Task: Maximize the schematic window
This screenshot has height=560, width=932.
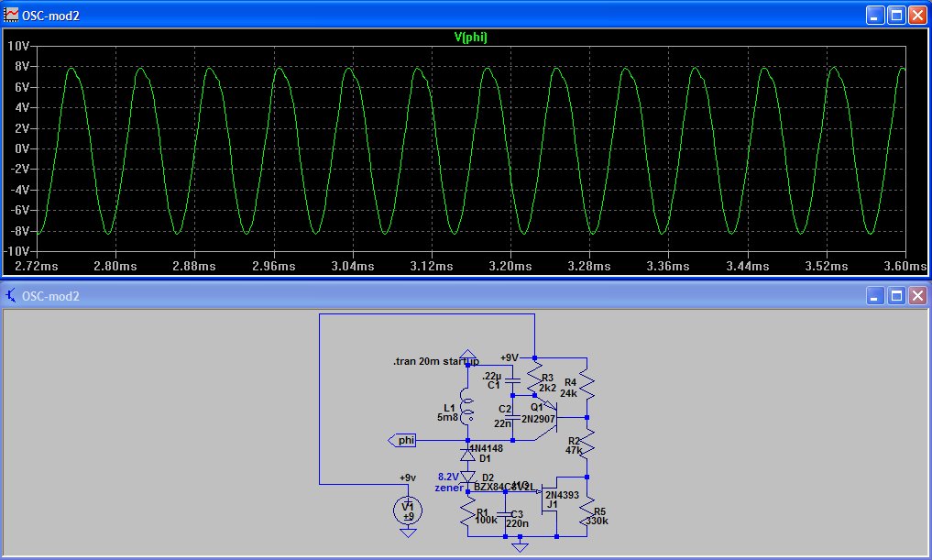Action: coord(896,295)
